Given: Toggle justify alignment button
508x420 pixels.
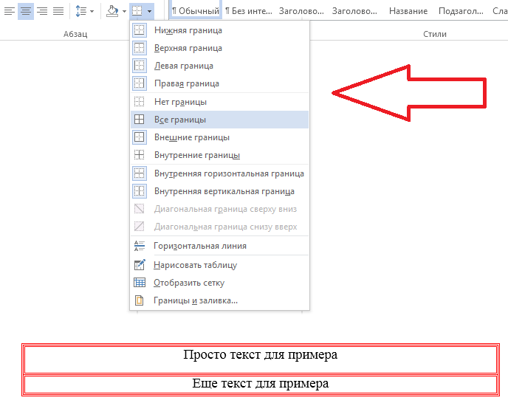Looking at the screenshot, I should coord(58,11).
